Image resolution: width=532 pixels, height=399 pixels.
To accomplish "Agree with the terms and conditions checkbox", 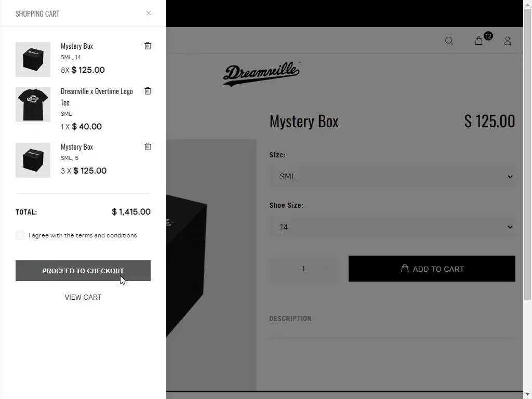I will [20, 235].
